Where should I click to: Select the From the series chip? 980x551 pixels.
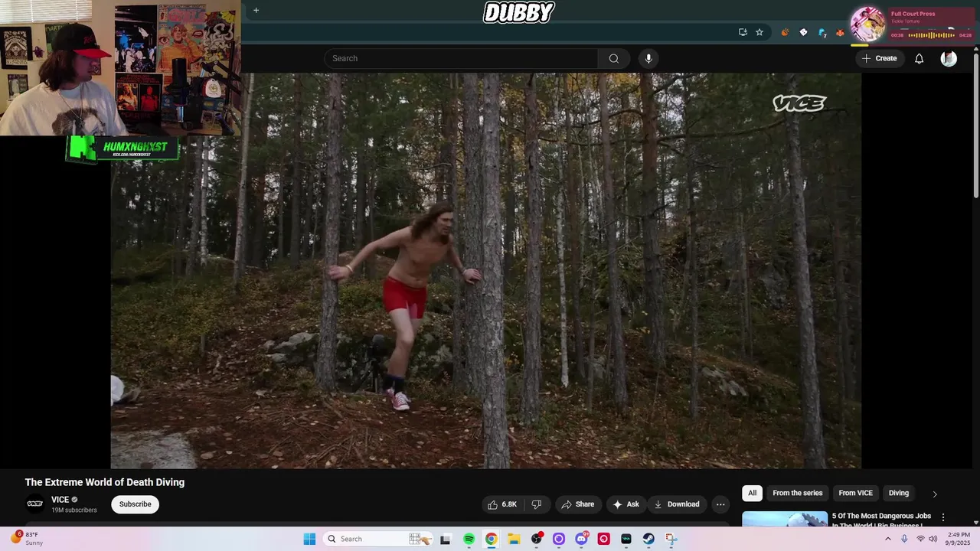[797, 493]
